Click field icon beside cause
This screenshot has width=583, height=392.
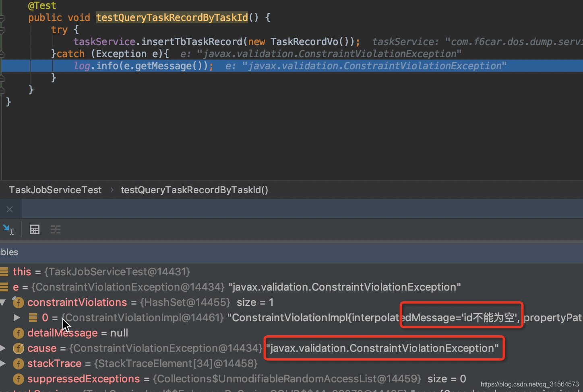pos(19,348)
